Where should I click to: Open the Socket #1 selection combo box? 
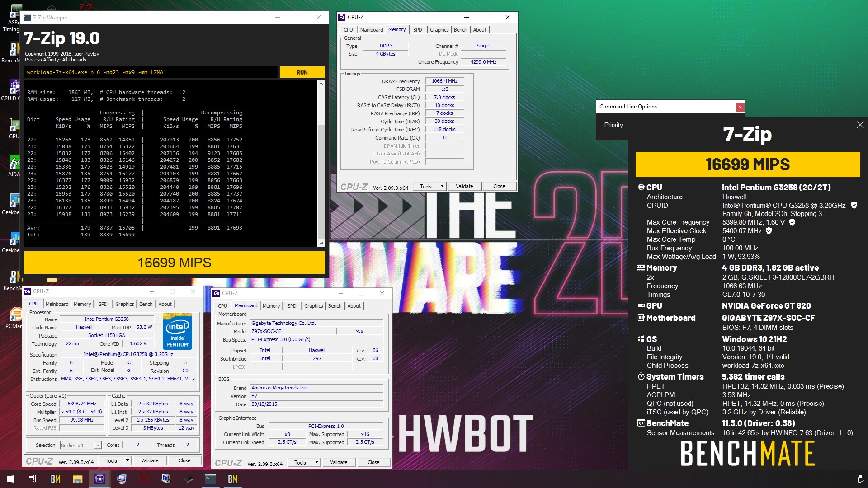pos(80,445)
